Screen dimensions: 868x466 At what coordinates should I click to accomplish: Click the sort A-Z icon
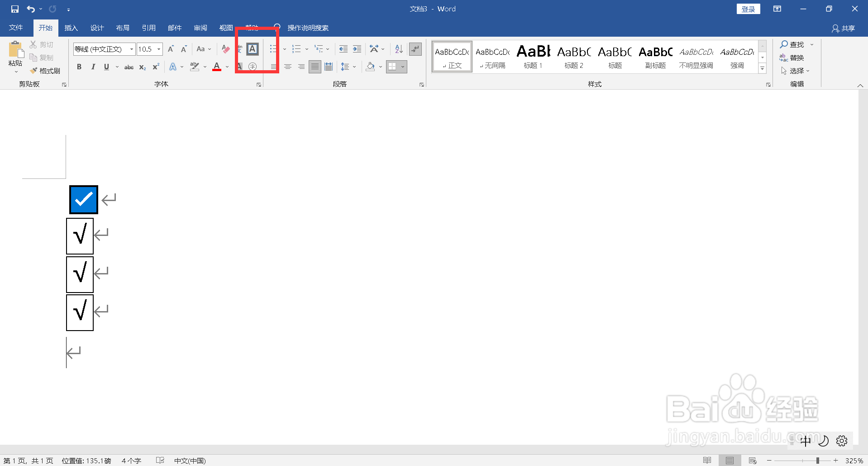399,49
